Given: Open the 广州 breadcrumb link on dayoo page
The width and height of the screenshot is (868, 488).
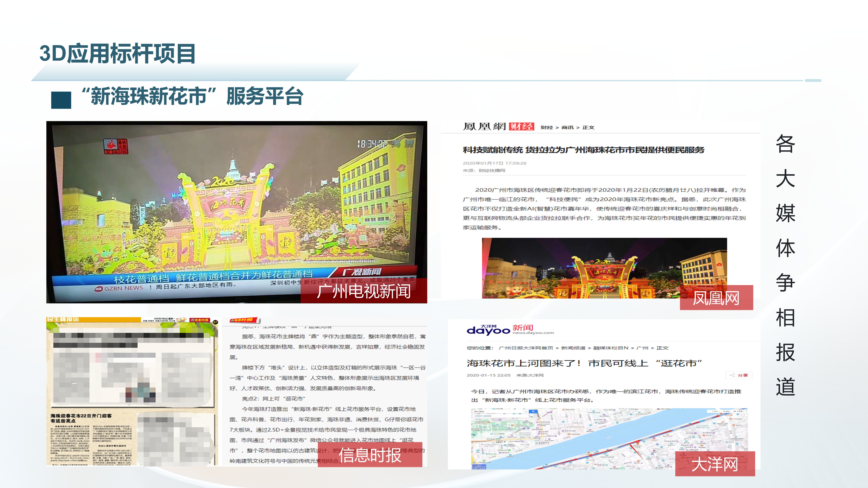Looking at the screenshot, I should tap(642, 348).
